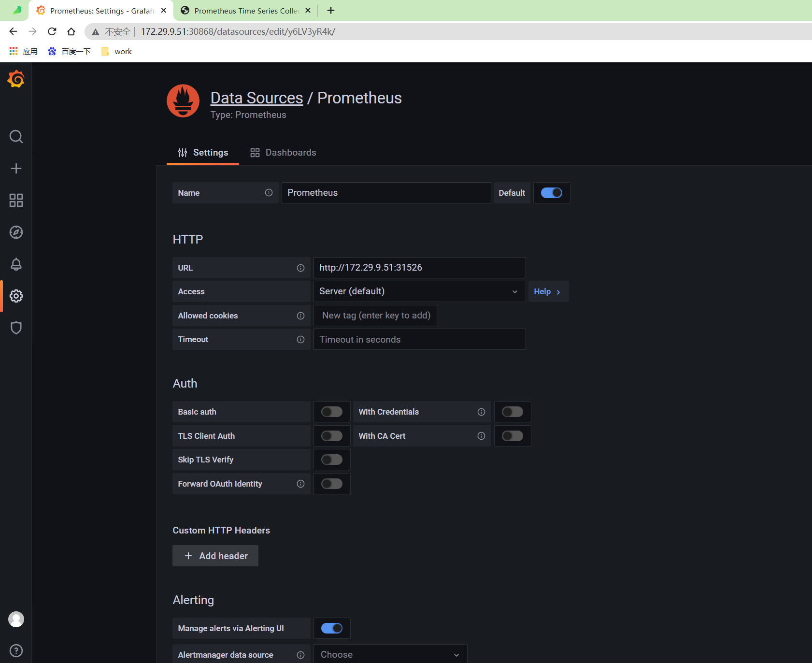Click the Prometheus flame logo
Viewport: 812px width, 663px height.
183,101
